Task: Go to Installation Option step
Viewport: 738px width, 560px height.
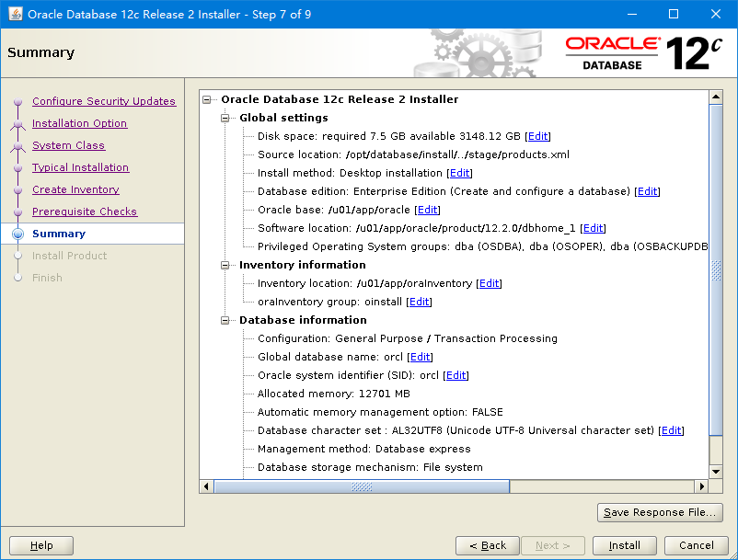Action: [x=79, y=123]
